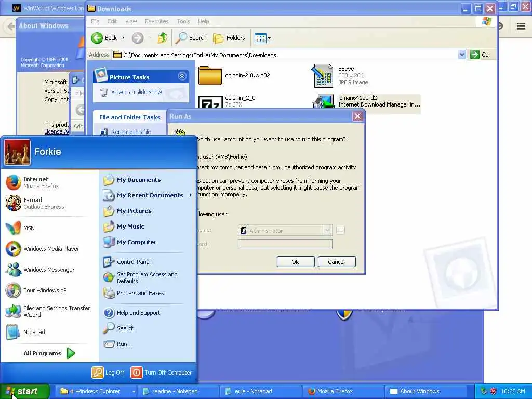
Task: Click Turn Off Computer
Action: tap(161, 372)
